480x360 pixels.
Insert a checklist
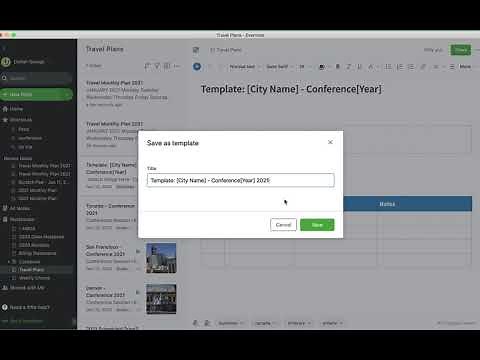tap(411, 67)
